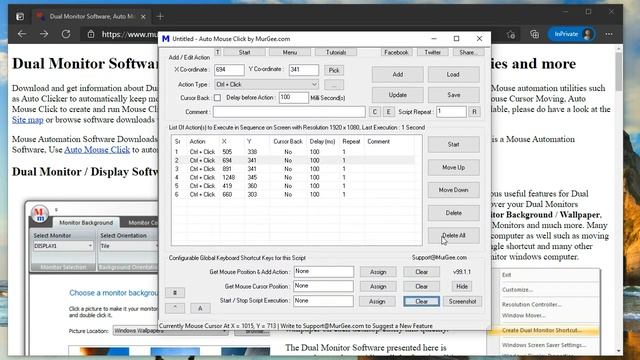
Task: Click the Cursor Back column header
Action: pyautogui.click(x=288, y=142)
